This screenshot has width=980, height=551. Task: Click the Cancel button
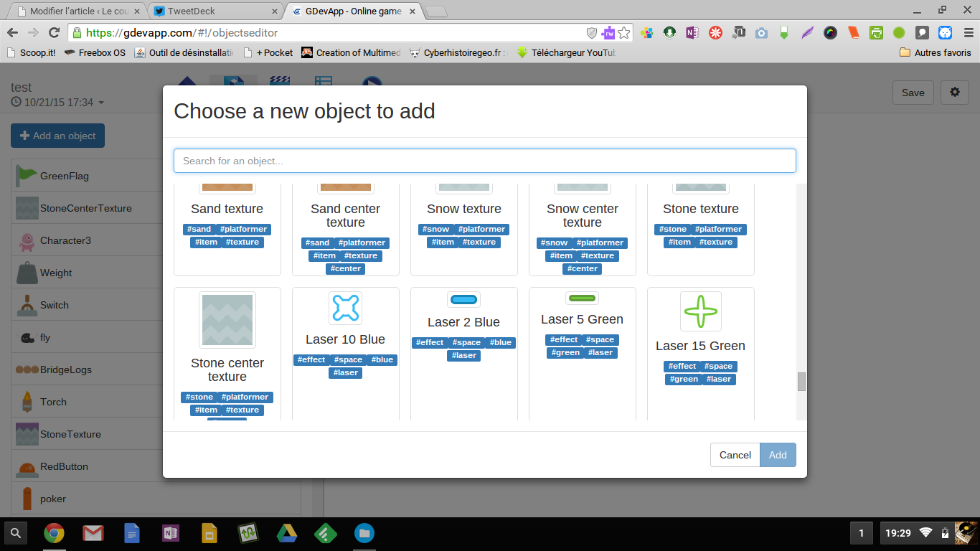pos(735,455)
